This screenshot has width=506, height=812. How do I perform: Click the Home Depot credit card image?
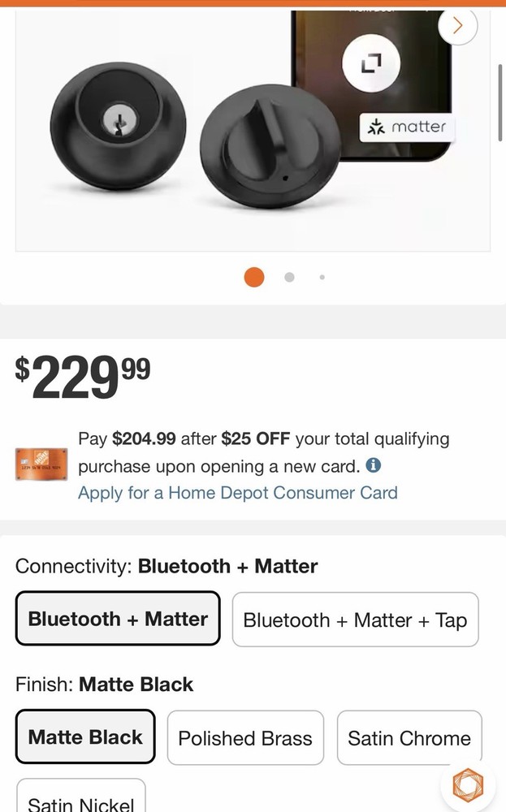(41, 464)
